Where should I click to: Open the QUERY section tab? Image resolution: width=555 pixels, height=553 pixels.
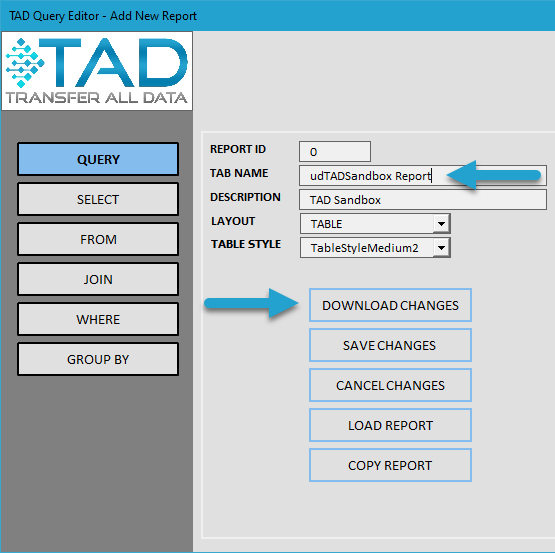pyautogui.click(x=98, y=159)
